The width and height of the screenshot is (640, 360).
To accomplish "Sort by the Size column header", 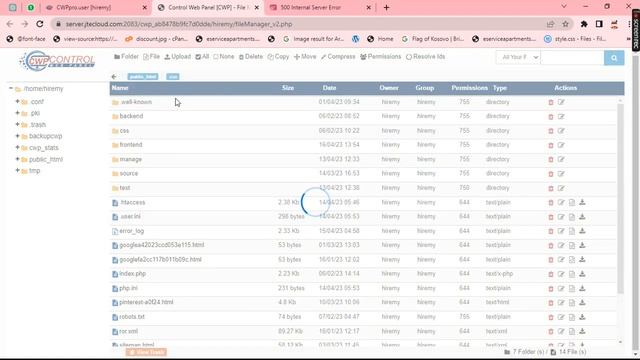I will point(288,88).
